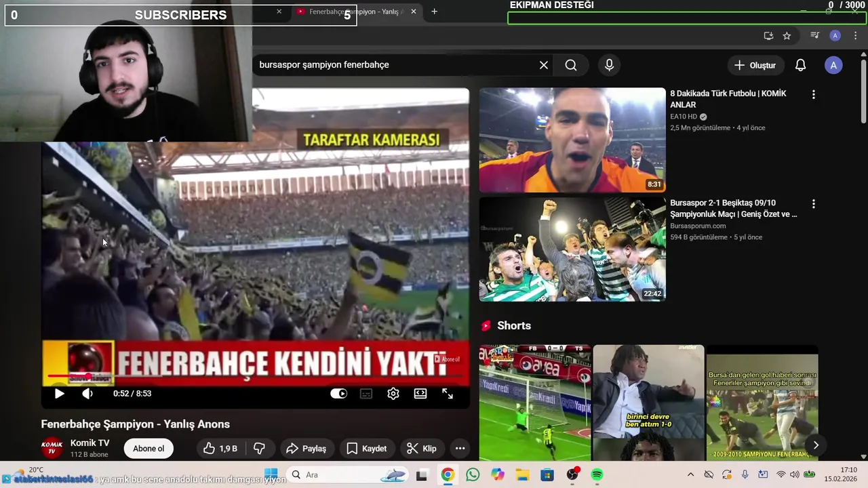
Task: Open Bursaspor 2-1 Beşiktaş video thumbnail
Action: point(572,249)
